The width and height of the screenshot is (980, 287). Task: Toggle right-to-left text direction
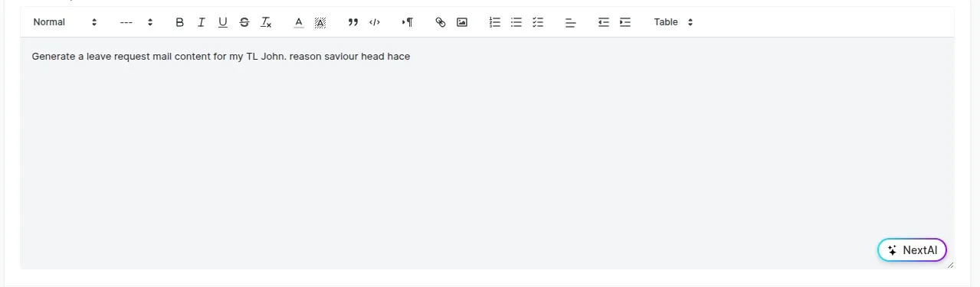[408, 22]
